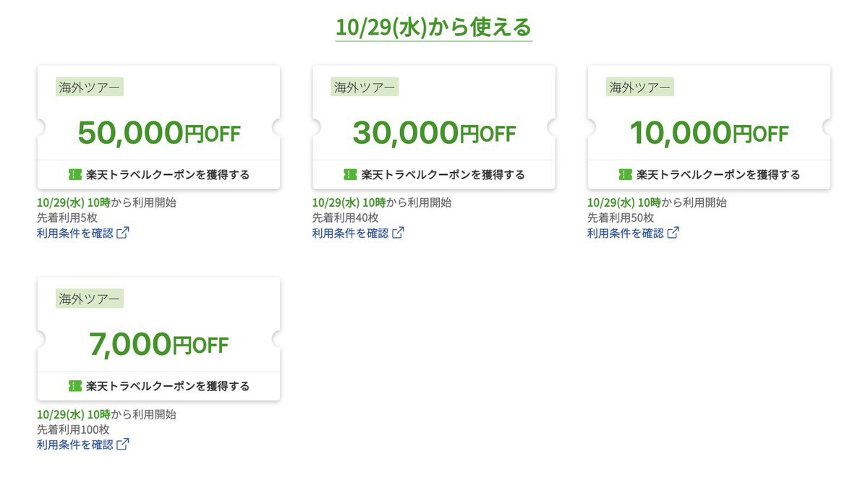Click the 10/29(水)から使える heading
Viewport: 868px width, 501px height.
(x=433, y=27)
